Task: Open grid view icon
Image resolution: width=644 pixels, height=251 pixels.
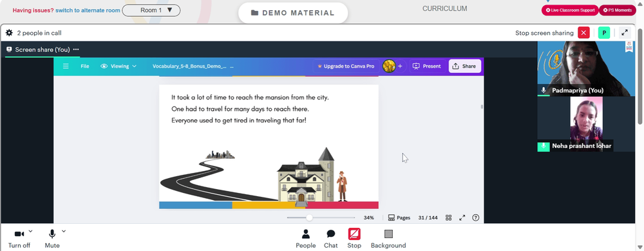Action: pyautogui.click(x=449, y=217)
